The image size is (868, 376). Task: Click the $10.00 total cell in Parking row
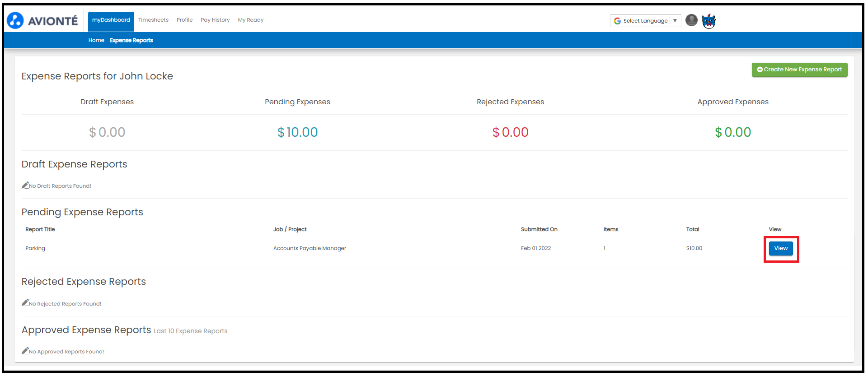694,248
